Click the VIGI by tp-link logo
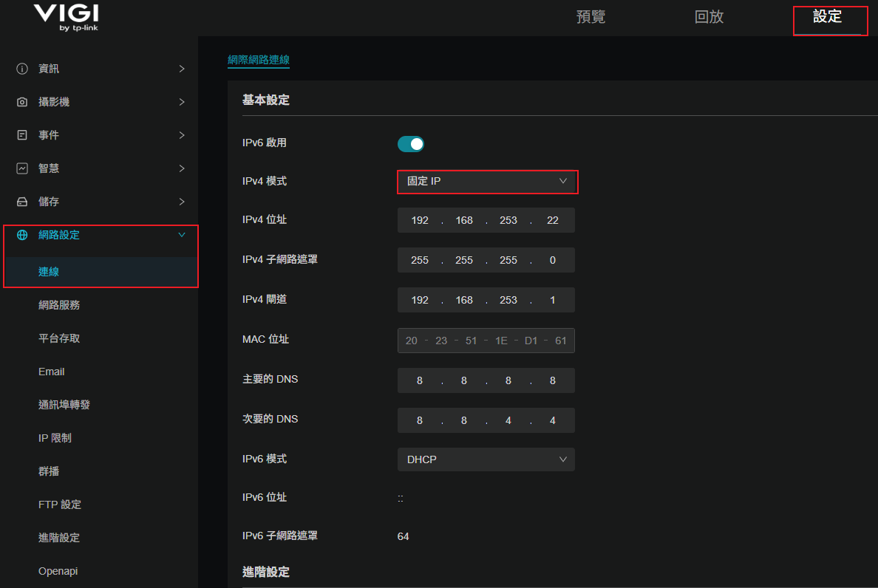Screen dimensions: 878x588 coord(67,18)
